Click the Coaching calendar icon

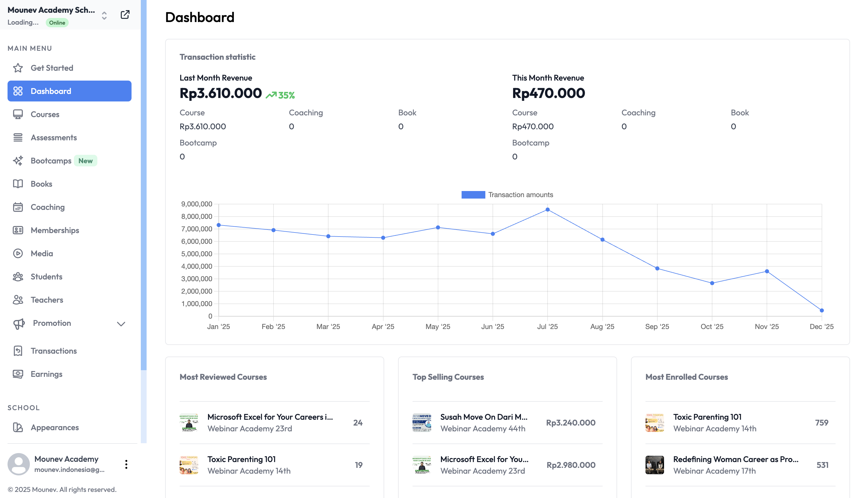tap(18, 207)
